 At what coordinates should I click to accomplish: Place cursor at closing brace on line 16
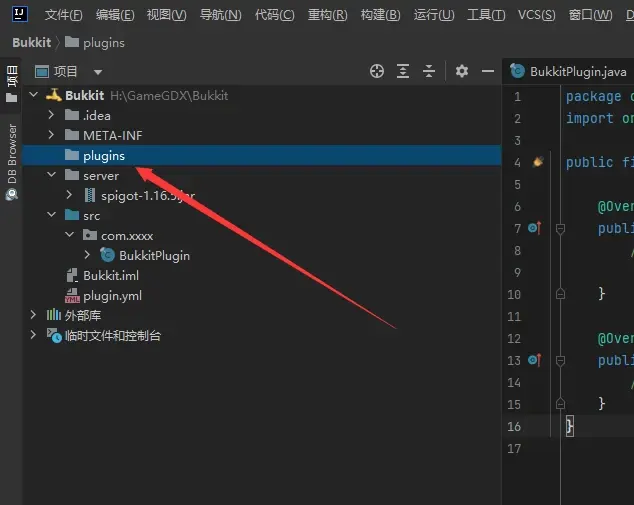570,426
